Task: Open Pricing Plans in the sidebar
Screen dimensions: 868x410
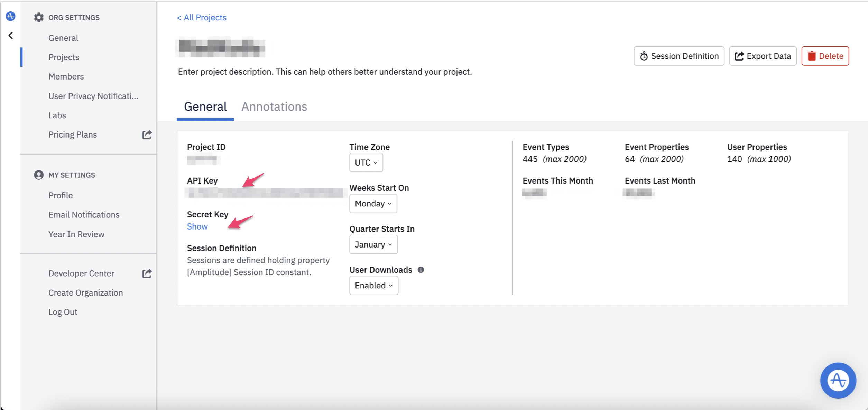Action: [x=73, y=134]
